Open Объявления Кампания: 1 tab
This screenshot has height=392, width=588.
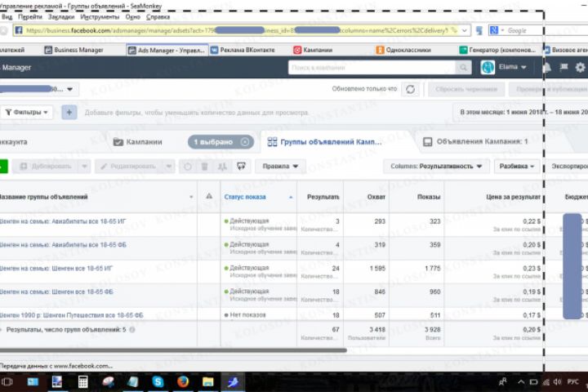(475, 142)
